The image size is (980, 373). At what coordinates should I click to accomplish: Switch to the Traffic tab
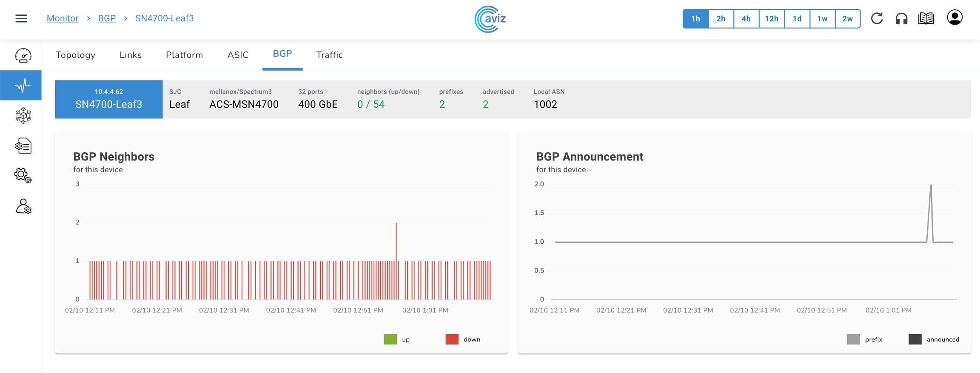coord(329,55)
